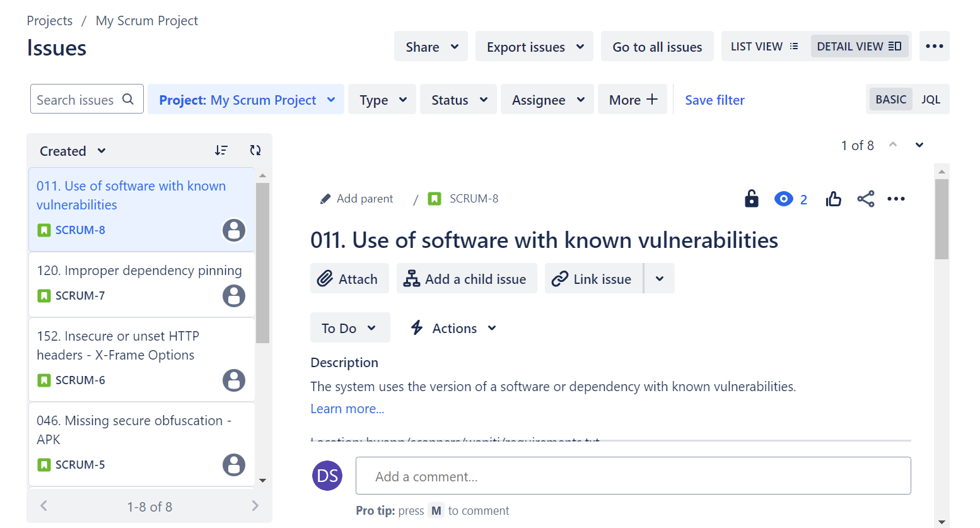Open the Actions menu
The height and width of the screenshot is (528, 980).
(452, 327)
